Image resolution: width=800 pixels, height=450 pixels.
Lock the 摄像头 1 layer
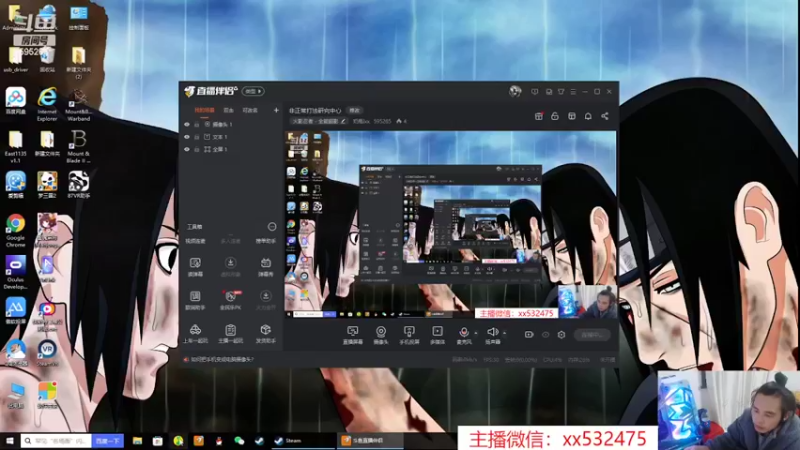click(x=196, y=124)
